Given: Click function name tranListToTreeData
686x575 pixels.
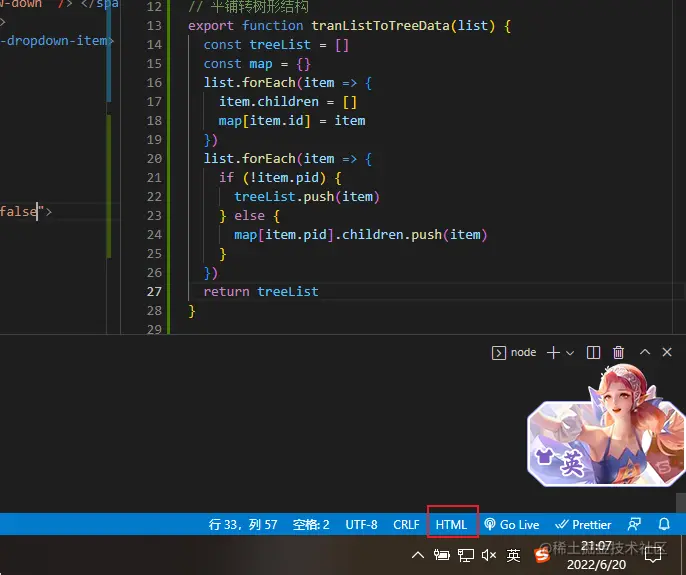Looking at the screenshot, I should click(381, 25).
